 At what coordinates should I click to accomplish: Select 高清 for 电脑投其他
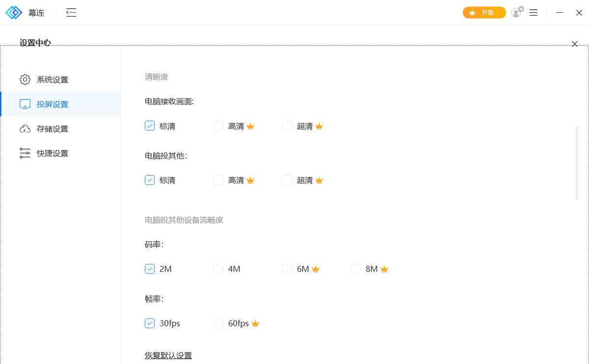pyautogui.click(x=218, y=180)
